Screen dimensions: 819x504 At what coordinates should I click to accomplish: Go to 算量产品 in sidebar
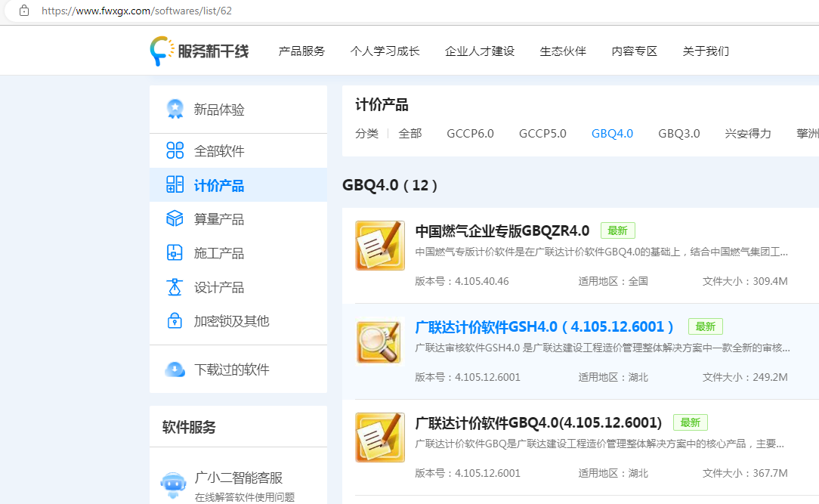point(238,219)
